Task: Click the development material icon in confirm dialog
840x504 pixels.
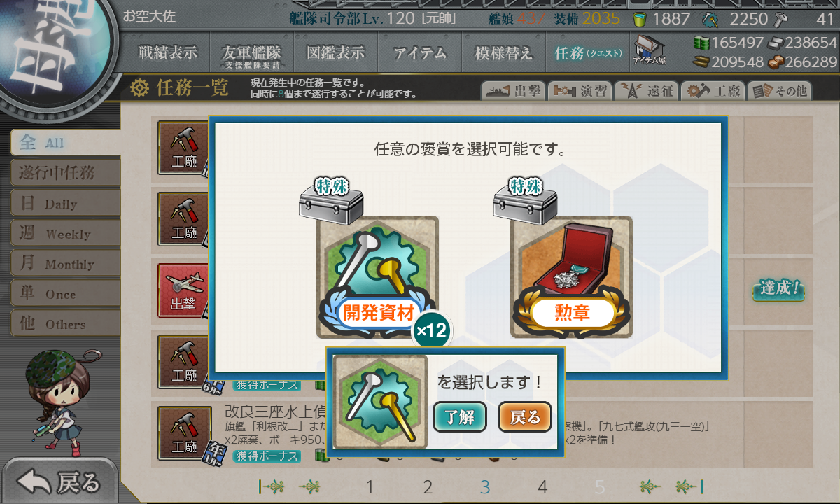Action: 380,402
